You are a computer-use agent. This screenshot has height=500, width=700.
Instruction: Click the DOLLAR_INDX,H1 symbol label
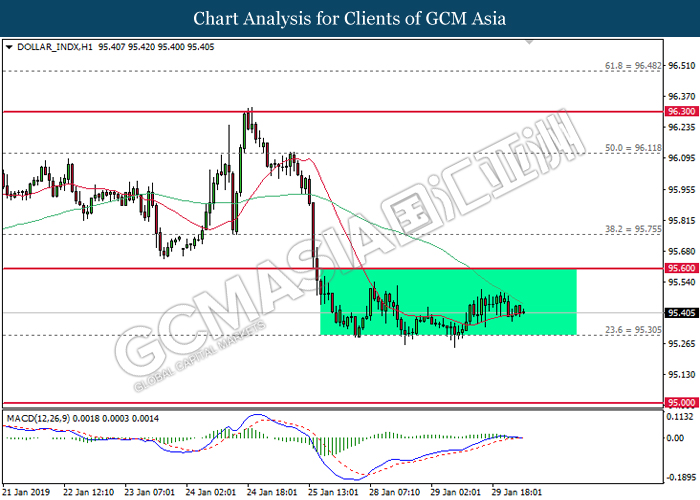[55, 47]
